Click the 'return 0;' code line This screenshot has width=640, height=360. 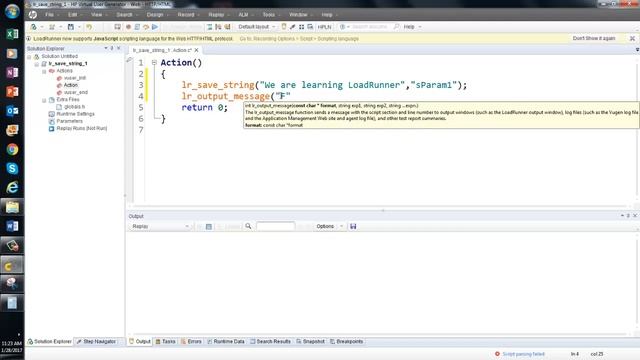click(x=204, y=107)
